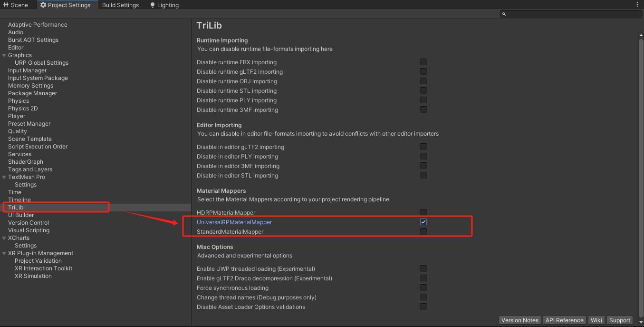Enable Disable runtime FBX importing checkbox
The width and height of the screenshot is (644, 327).
click(423, 62)
